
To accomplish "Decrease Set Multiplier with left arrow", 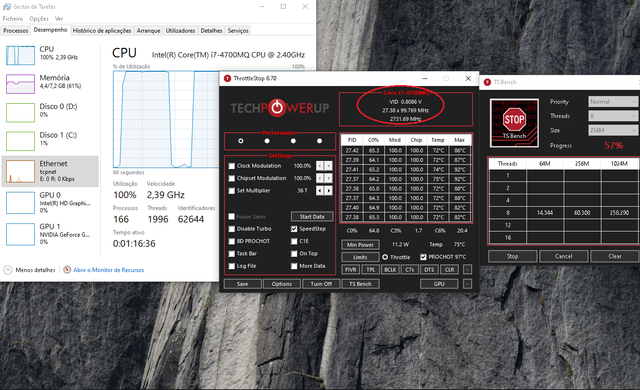I will tap(320, 191).
